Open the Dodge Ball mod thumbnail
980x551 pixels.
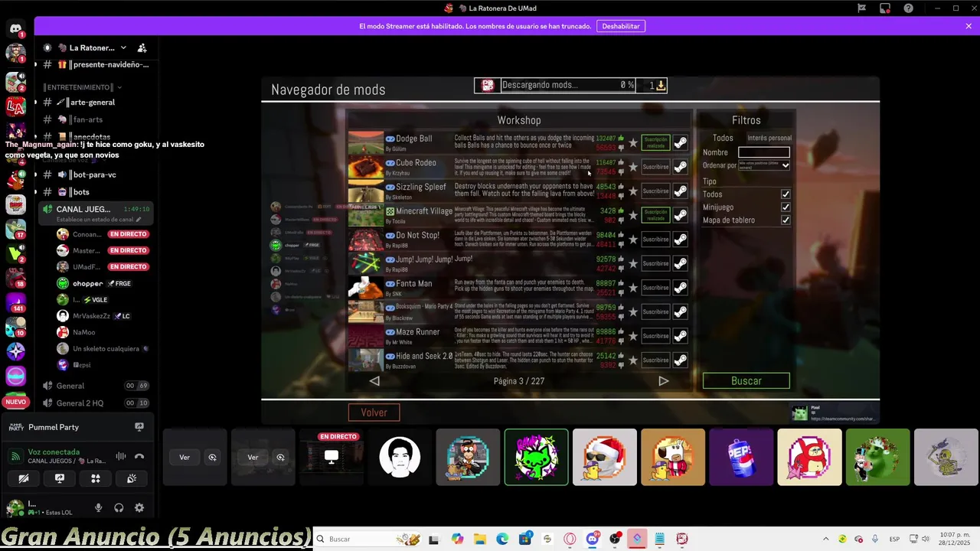366,142
